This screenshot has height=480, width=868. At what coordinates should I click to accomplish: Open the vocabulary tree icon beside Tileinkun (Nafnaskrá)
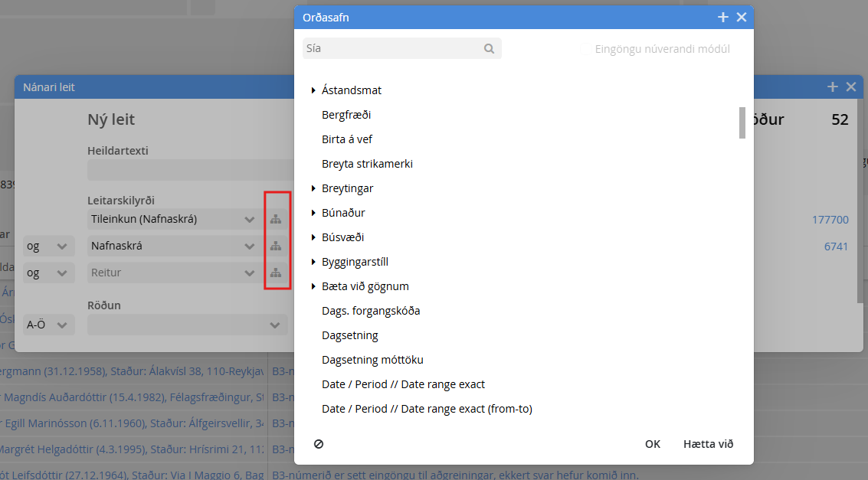point(276,220)
